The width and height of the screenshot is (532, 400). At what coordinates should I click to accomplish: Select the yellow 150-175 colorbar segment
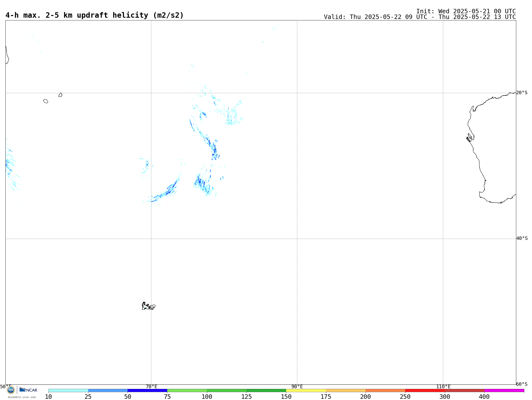tap(306, 391)
